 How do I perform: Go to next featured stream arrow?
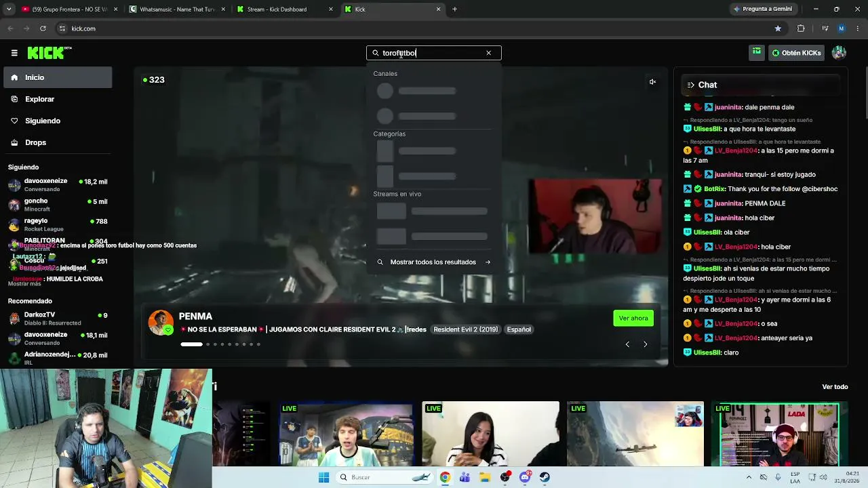click(645, 344)
